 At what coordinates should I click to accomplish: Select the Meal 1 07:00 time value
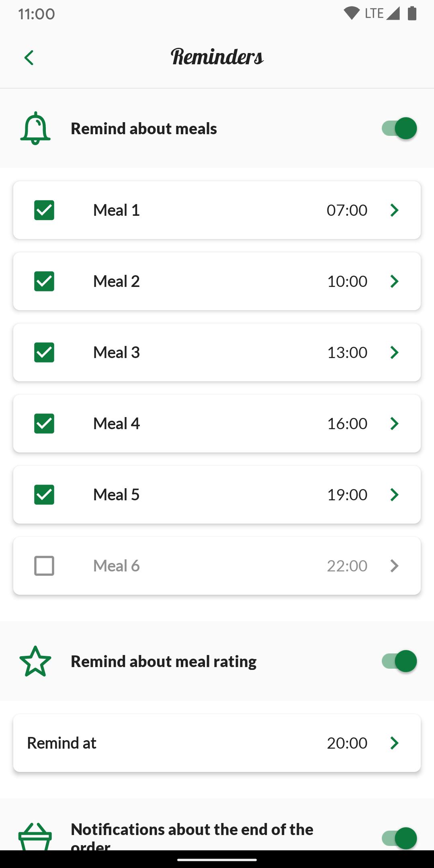(x=347, y=210)
